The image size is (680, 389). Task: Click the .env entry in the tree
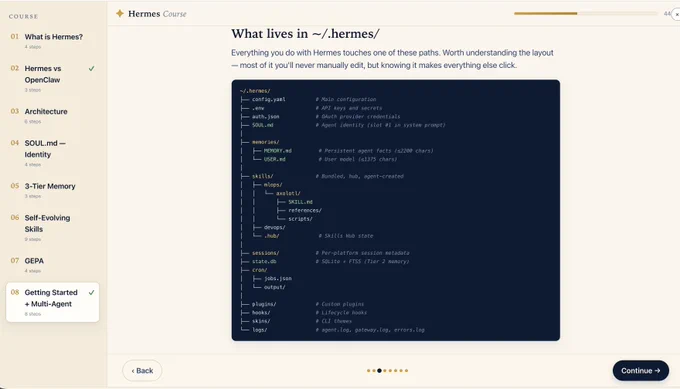[x=258, y=108]
